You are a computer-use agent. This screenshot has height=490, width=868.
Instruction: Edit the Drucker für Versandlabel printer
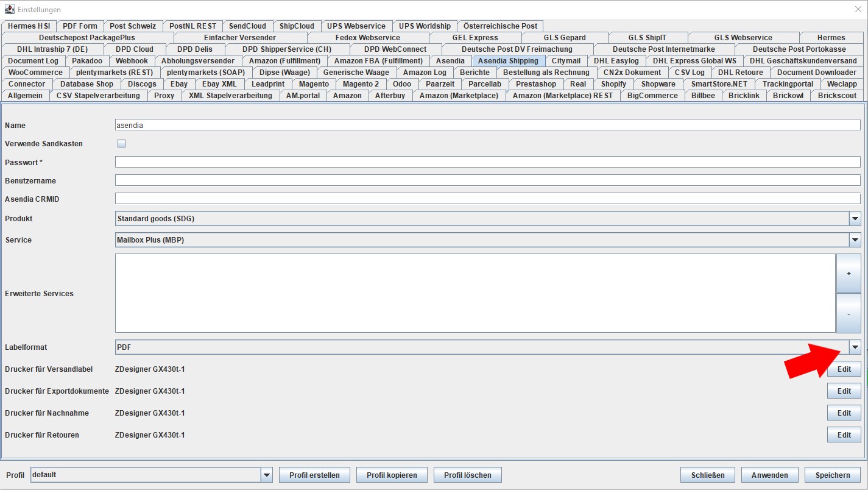click(844, 369)
